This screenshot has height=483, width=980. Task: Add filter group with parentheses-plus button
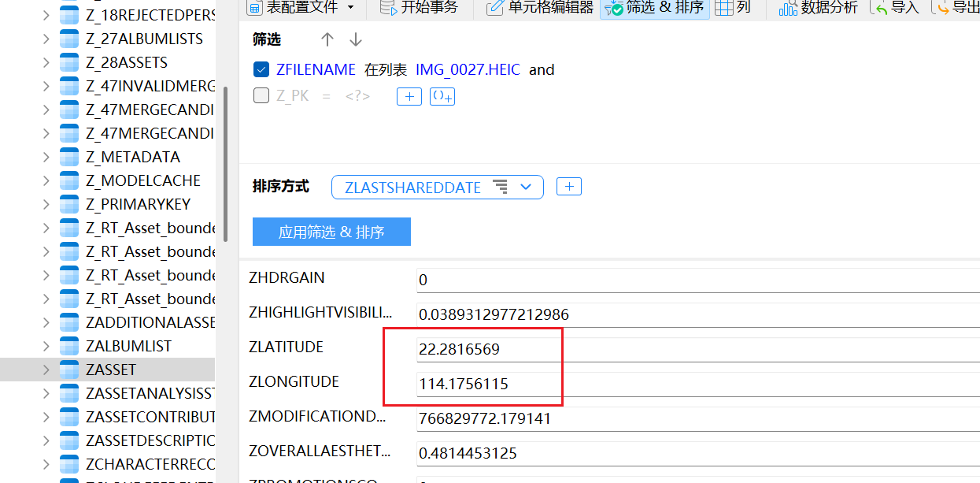point(442,96)
